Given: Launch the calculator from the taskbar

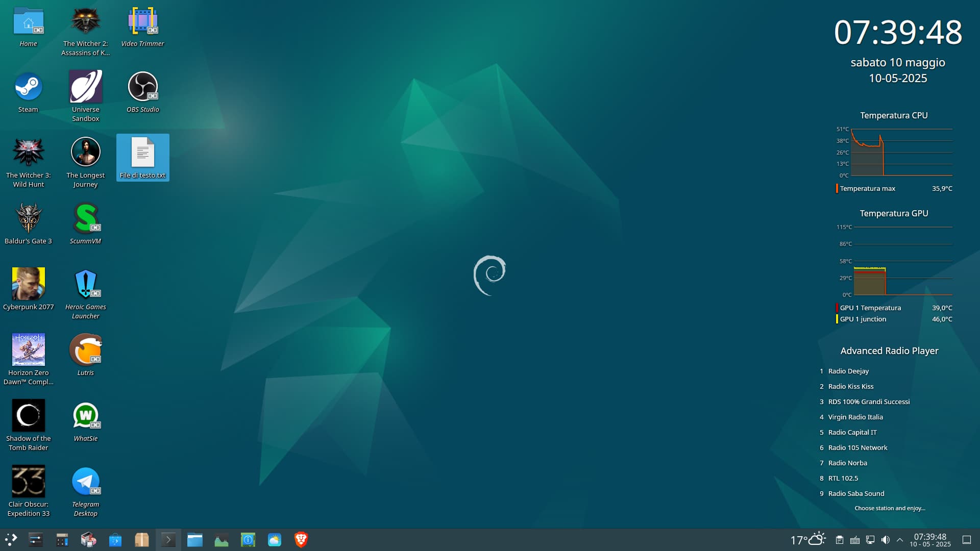Looking at the screenshot, I should [x=62, y=540].
